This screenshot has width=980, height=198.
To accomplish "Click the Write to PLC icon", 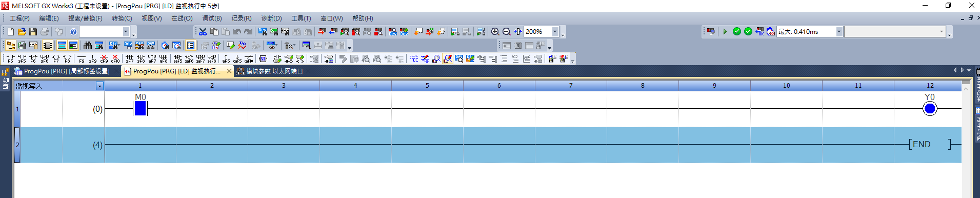I will click(322, 31).
